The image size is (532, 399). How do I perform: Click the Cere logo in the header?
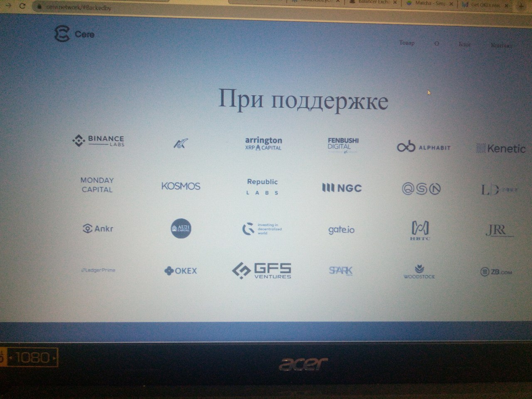pyautogui.click(x=74, y=34)
